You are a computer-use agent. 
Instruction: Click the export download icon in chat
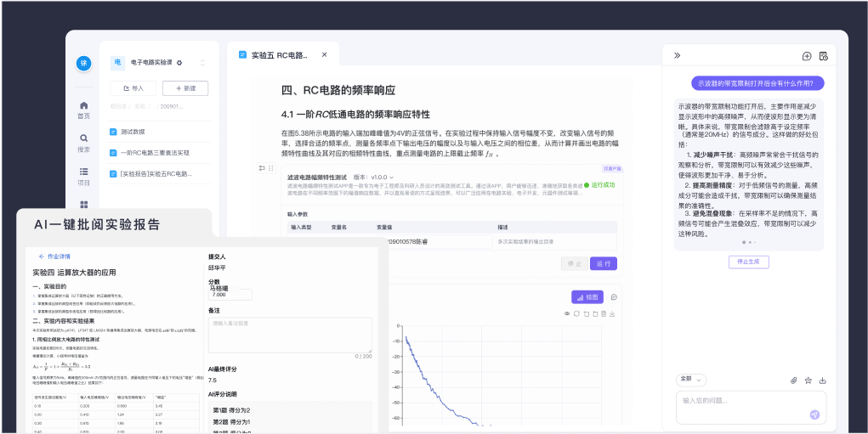[x=822, y=380]
